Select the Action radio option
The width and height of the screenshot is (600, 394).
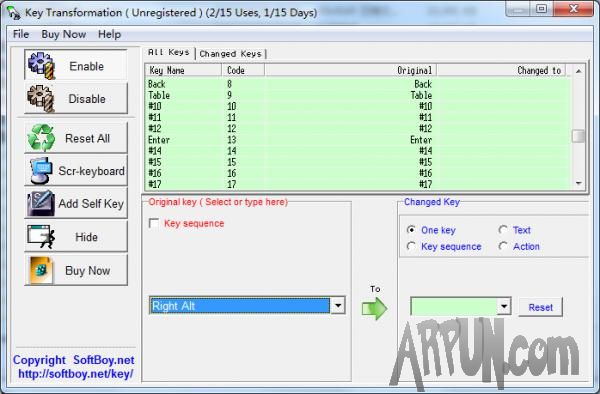pyautogui.click(x=503, y=246)
